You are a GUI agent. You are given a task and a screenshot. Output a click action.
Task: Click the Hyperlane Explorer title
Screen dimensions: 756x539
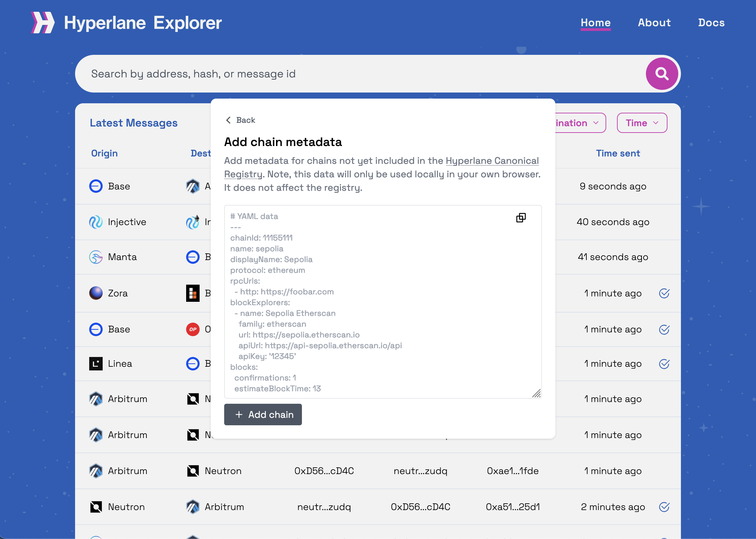[143, 23]
